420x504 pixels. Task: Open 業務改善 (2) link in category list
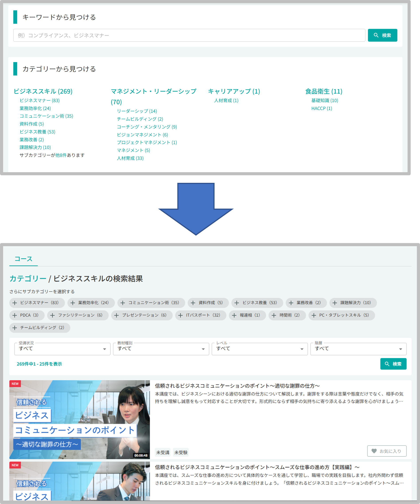32,140
